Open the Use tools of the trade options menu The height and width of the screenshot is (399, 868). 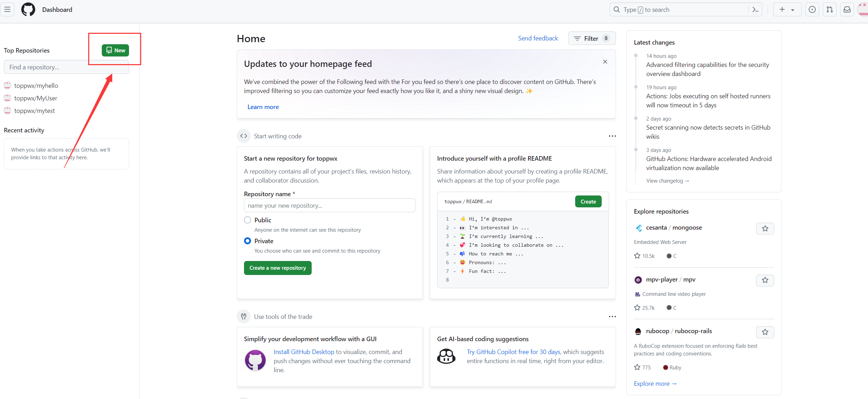coord(612,316)
